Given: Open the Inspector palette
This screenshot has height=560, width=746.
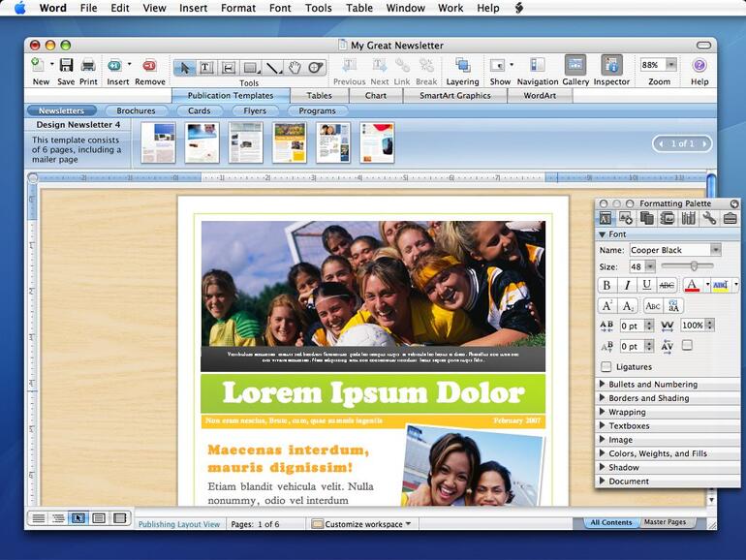Looking at the screenshot, I should click(x=611, y=66).
